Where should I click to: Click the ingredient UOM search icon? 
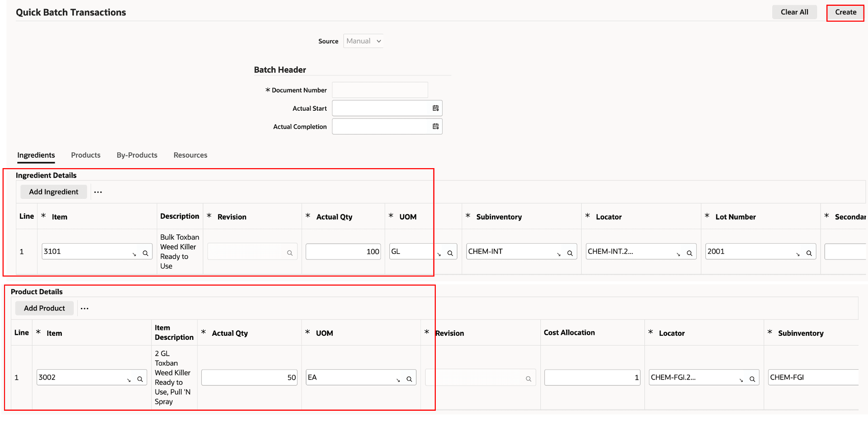click(450, 254)
